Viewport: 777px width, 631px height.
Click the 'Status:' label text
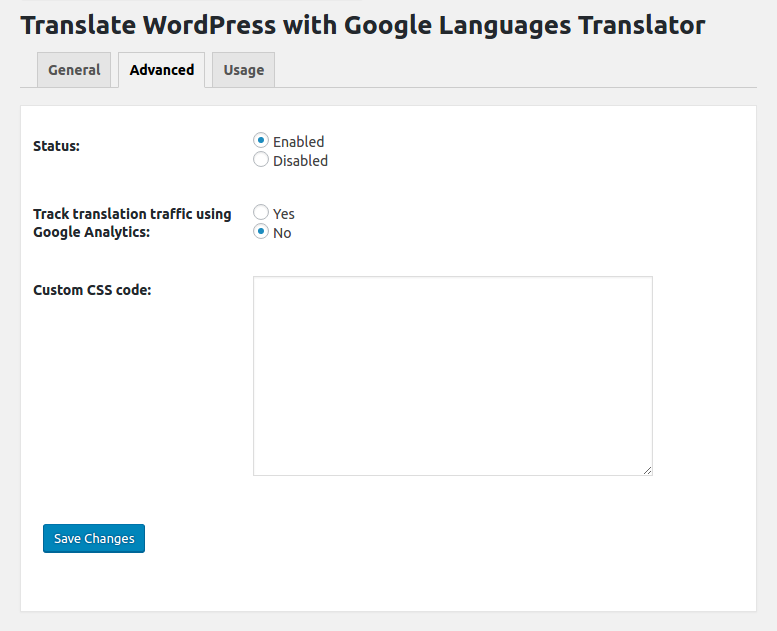56,146
